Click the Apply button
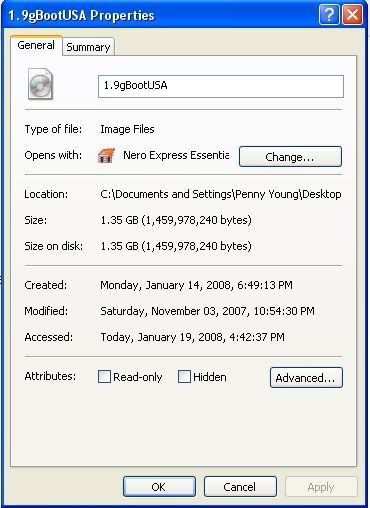This screenshot has width=370, height=508. 321,487
